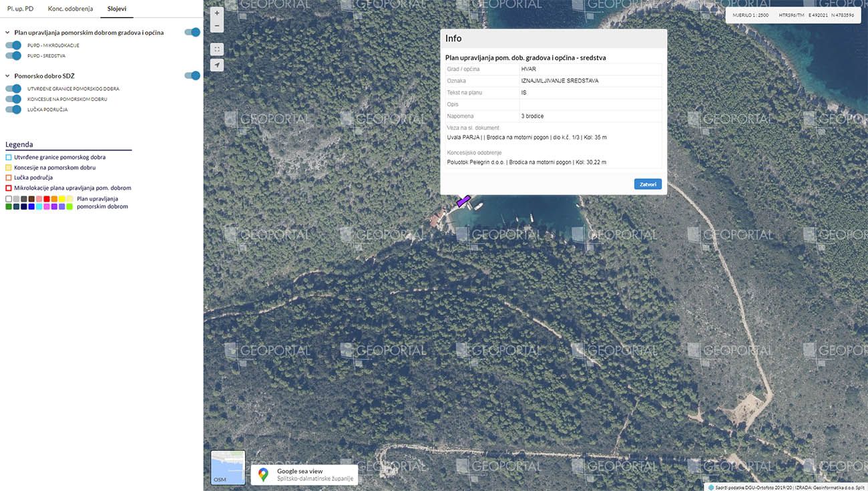Click the cyan filled legend swatch
Viewport: 868px width, 491px height.
[x=39, y=207]
